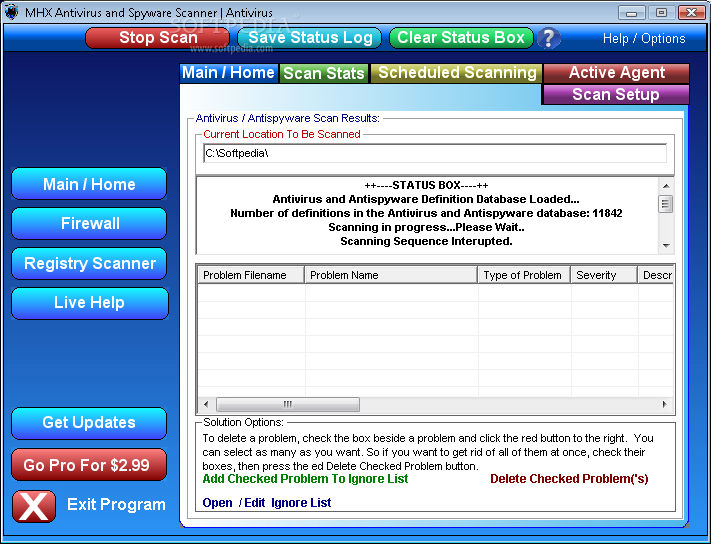
Task: Click status box scroll down arrow
Action: 666,246
